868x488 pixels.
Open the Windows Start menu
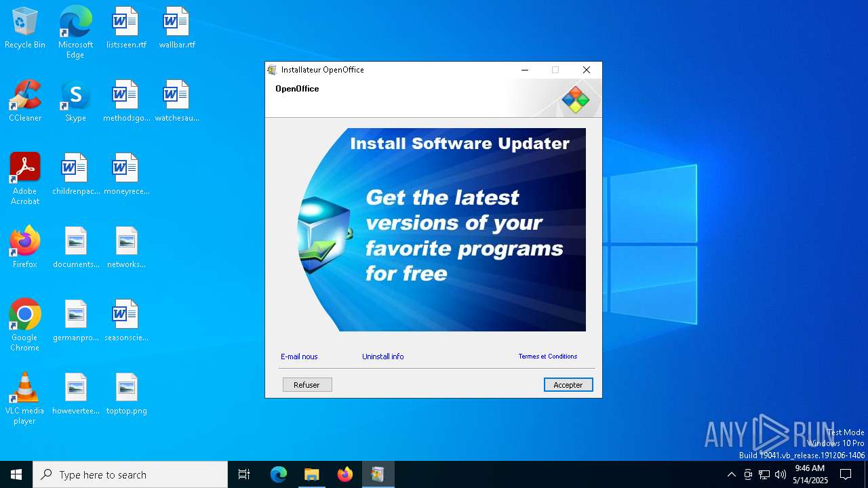[16, 474]
